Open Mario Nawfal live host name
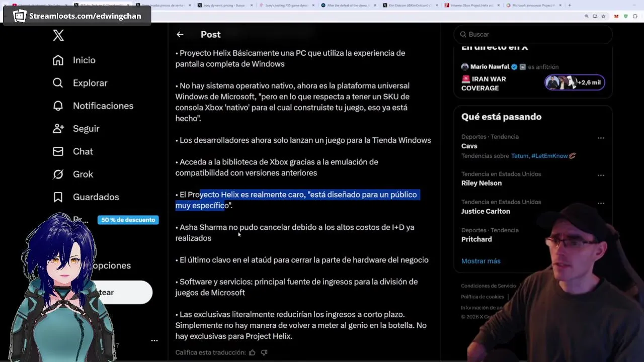This screenshot has height=362, width=644. click(490, 67)
